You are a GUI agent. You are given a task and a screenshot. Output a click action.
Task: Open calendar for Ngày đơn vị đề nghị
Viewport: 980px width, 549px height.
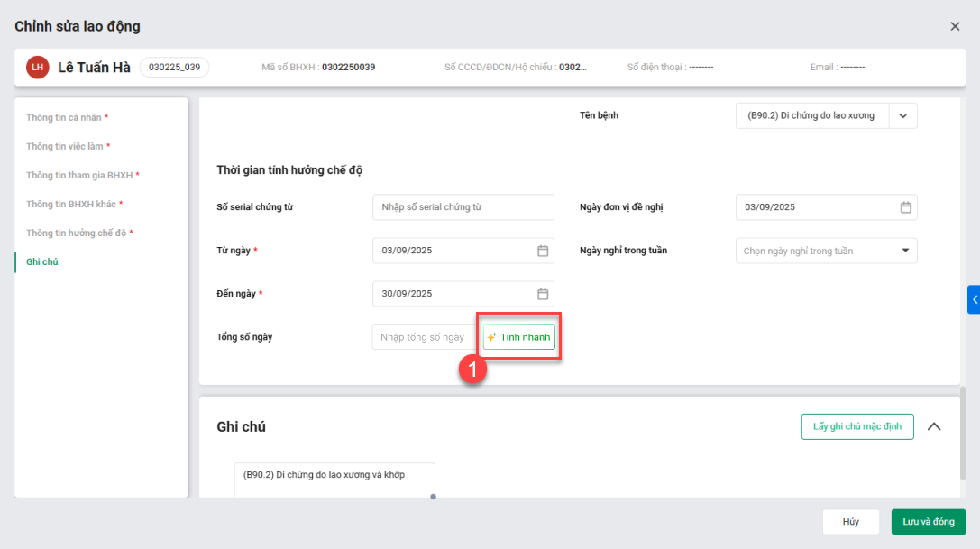tap(905, 207)
